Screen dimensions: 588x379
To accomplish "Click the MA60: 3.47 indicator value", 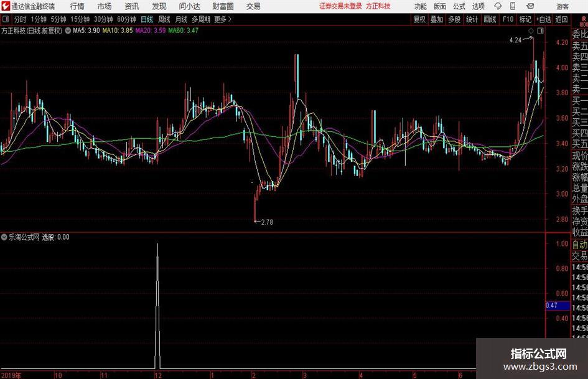I will (x=184, y=30).
